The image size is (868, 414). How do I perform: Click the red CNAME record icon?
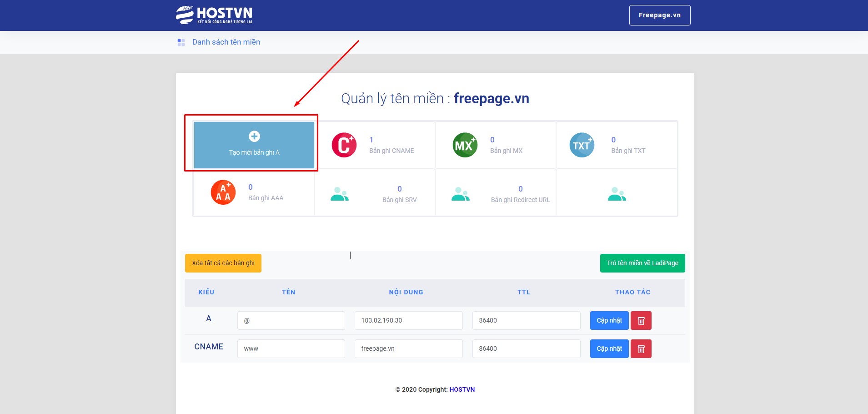tap(344, 145)
